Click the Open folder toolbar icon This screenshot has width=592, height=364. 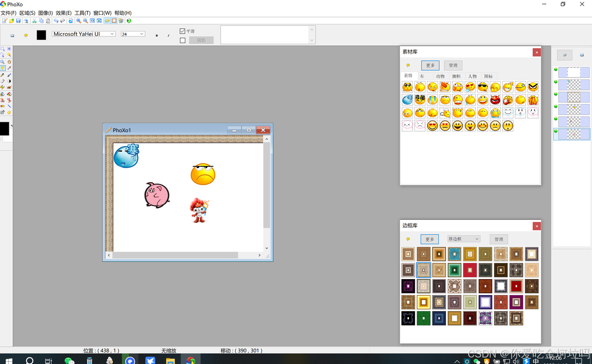tap(12, 21)
